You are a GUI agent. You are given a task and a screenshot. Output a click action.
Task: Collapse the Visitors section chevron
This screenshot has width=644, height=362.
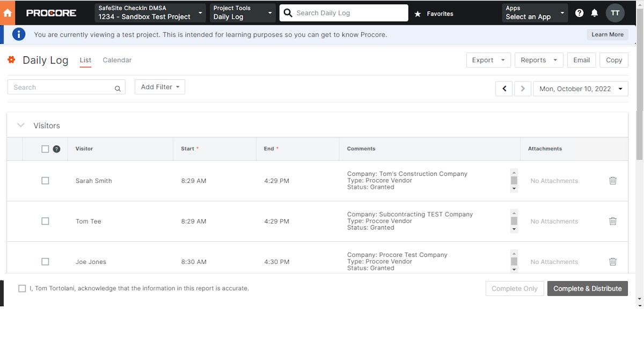click(20, 125)
